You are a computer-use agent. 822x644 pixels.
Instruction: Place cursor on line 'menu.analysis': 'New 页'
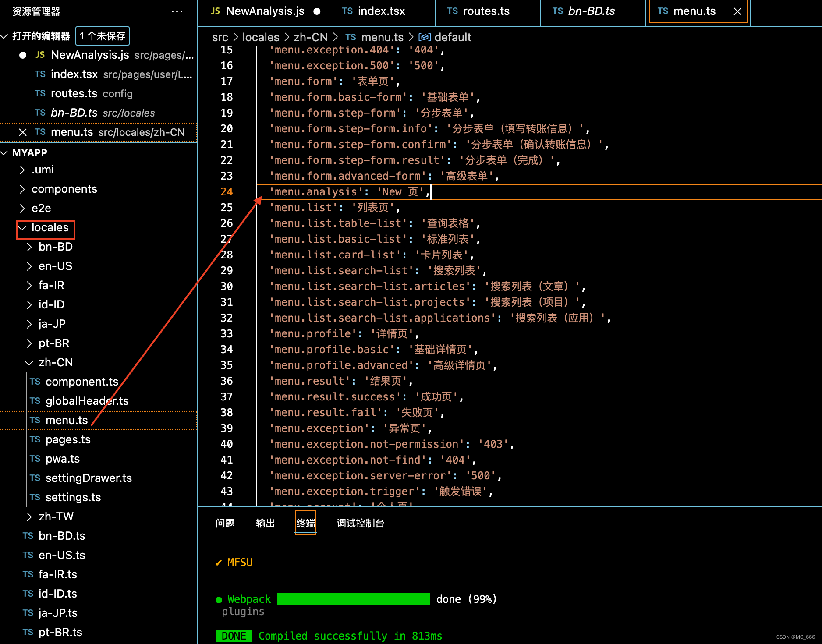(x=350, y=192)
